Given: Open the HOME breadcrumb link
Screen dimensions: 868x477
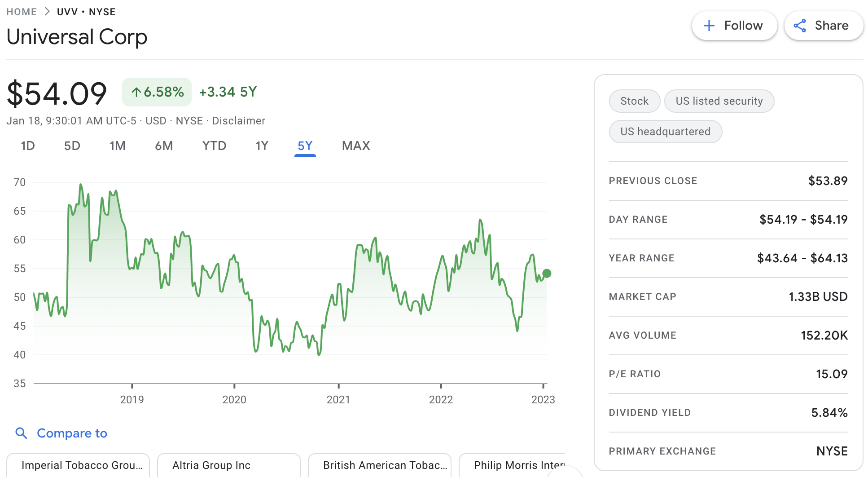Looking at the screenshot, I should click(22, 12).
